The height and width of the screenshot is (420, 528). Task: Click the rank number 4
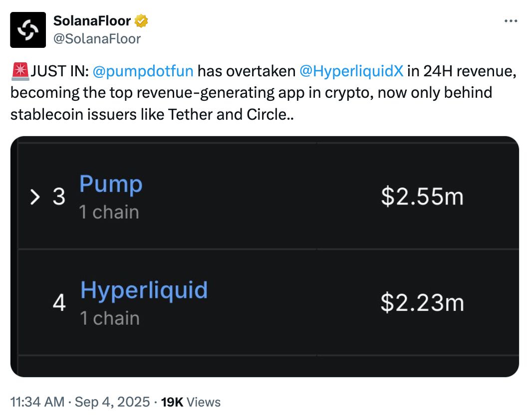[59, 303]
